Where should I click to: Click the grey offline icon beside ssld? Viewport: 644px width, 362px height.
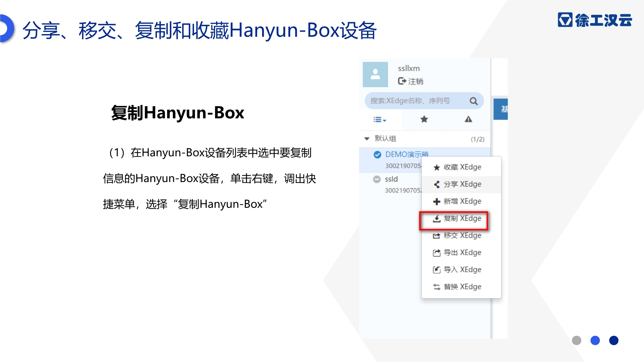click(x=377, y=179)
